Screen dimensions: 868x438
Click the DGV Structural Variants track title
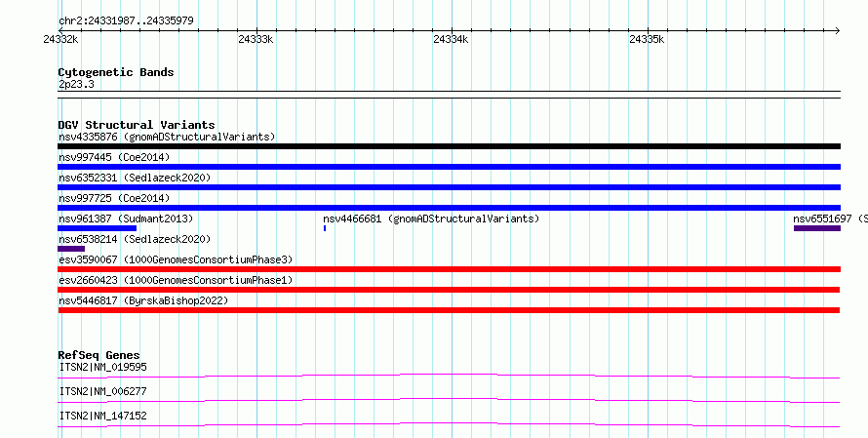click(x=137, y=125)
